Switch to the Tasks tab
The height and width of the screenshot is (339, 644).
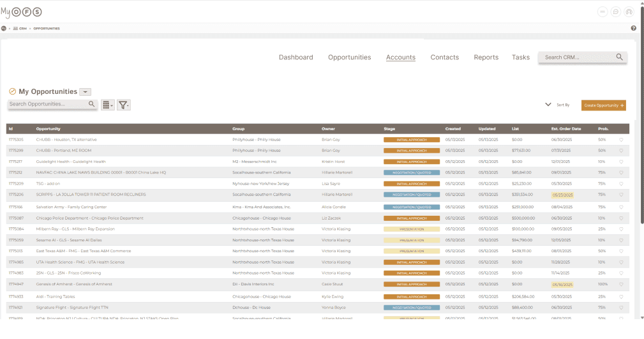coord(520,57)
